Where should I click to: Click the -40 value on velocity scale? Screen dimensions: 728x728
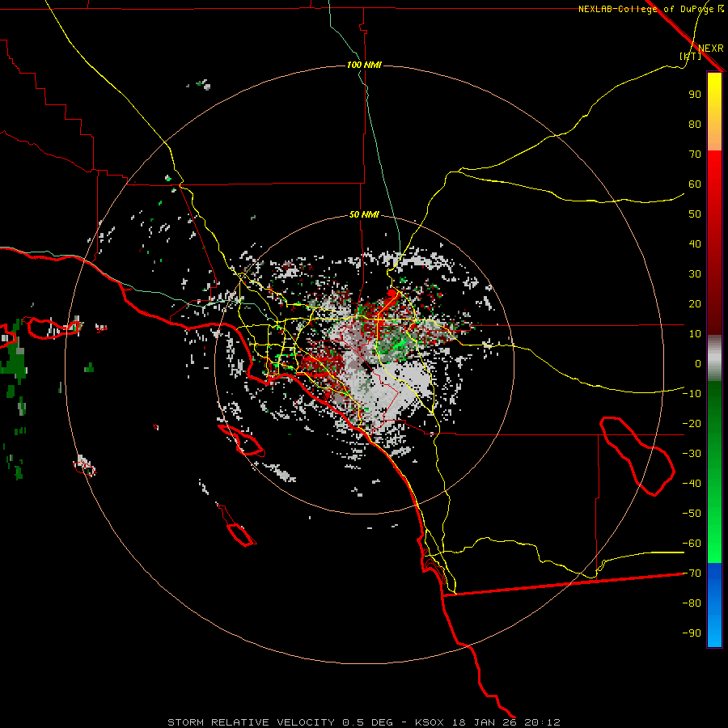[692, 484]
